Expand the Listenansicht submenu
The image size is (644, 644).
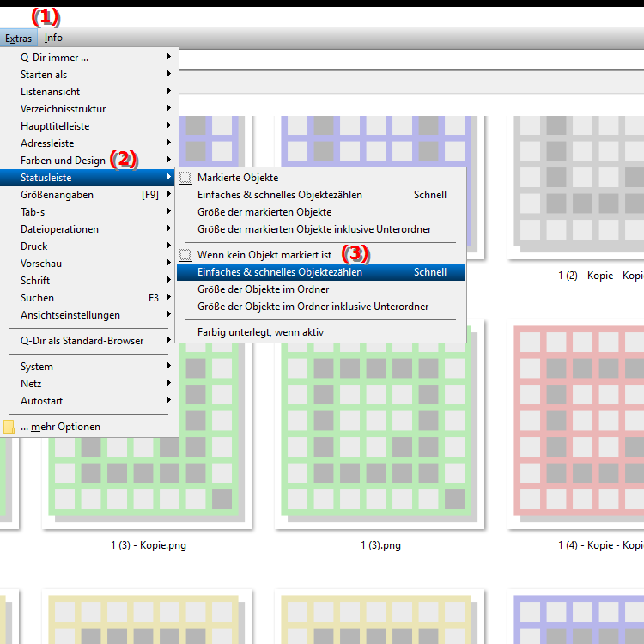[89, 92]
